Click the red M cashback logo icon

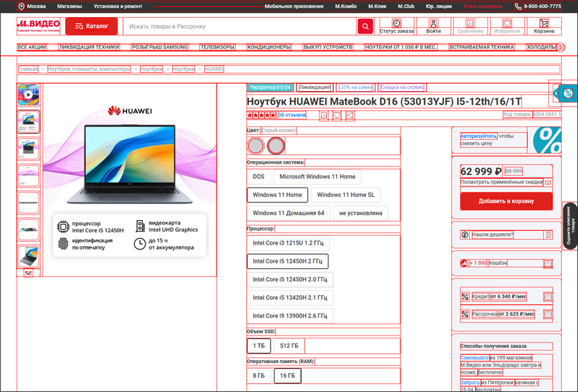click(x=464, y=263)
